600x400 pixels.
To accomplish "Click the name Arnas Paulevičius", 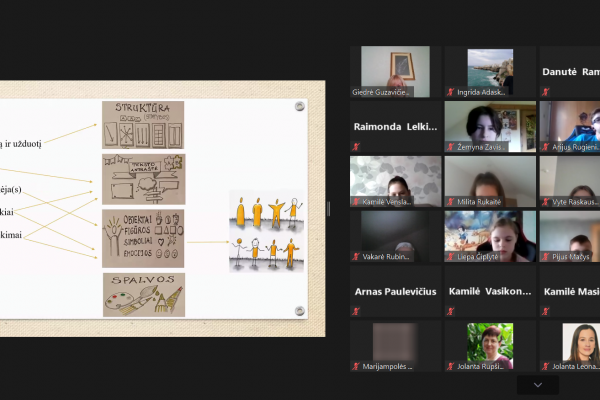I will [395, 292].
